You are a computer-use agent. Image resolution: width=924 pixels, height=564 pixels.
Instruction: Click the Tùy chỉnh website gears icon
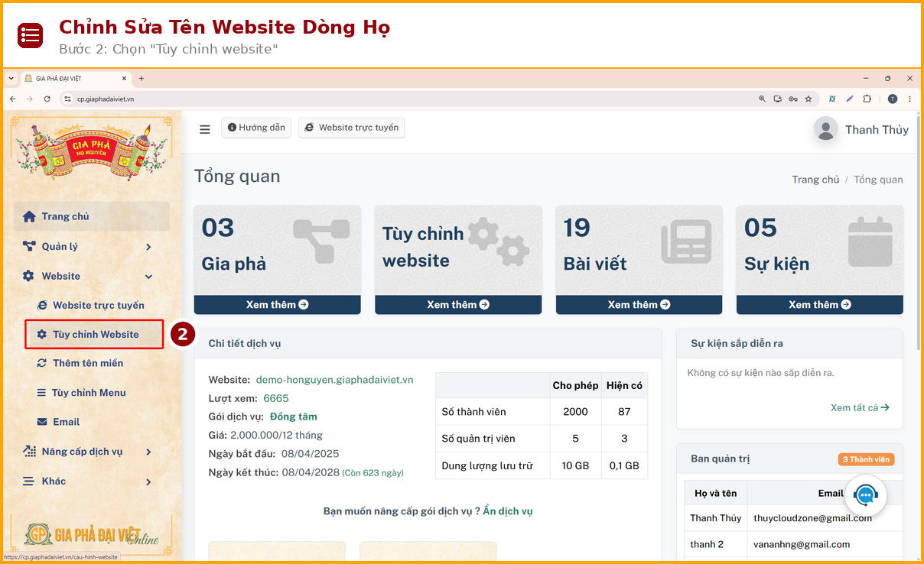tap(499, 241)
